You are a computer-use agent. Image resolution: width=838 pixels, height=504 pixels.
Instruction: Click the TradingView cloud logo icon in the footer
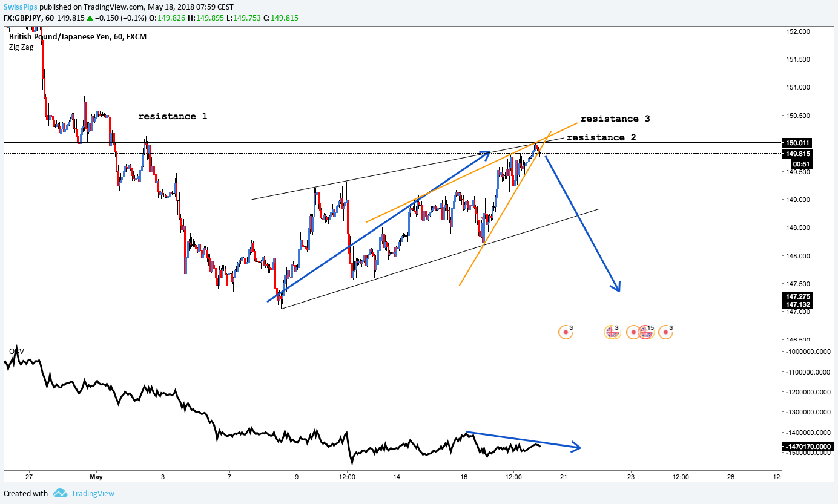click(x=59, y=493)
